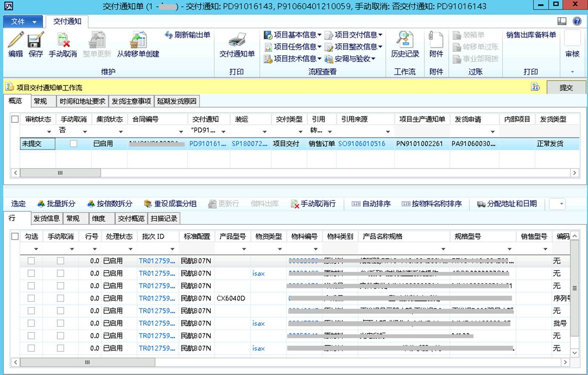Open the 文件 menu dropdown
The width and height of the screenshot is (588, 375).
tap(23, 21)
